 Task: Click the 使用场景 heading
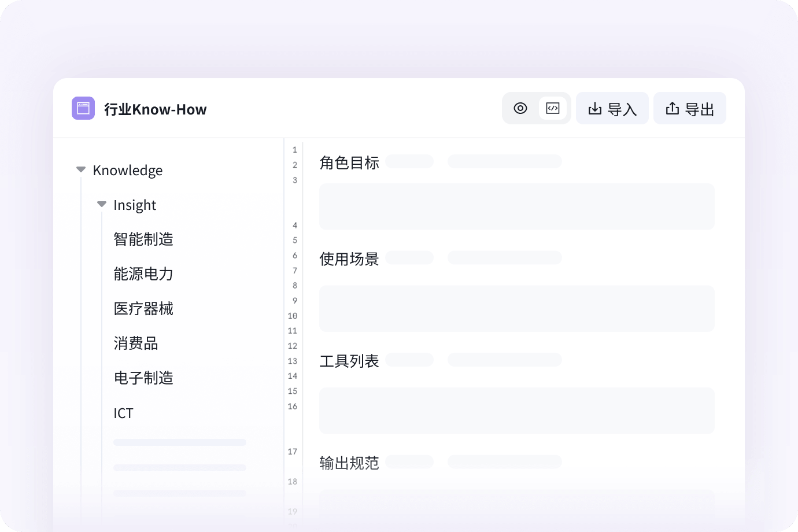(349, 258)
